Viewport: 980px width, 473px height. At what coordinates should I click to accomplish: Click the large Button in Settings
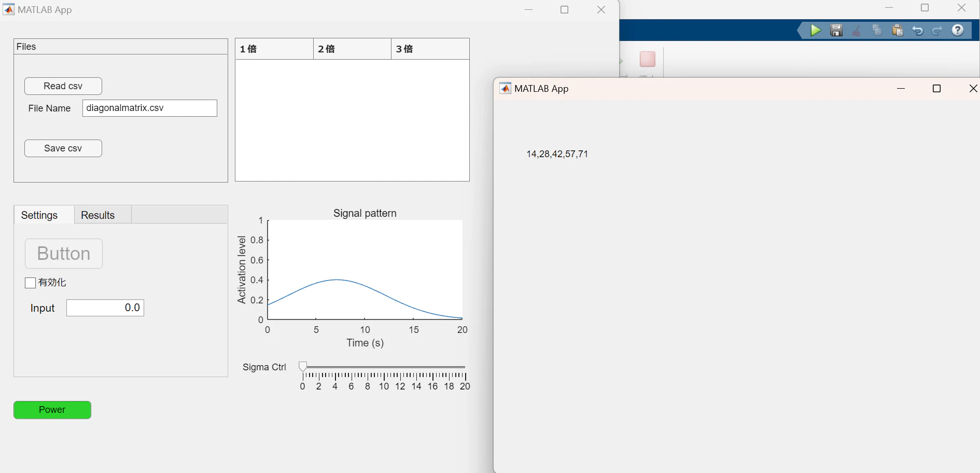pos(64,254)
